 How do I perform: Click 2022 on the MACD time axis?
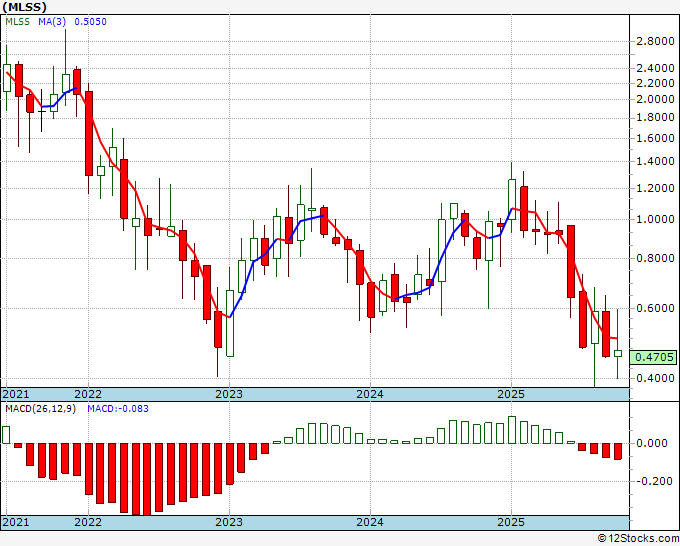88,522
